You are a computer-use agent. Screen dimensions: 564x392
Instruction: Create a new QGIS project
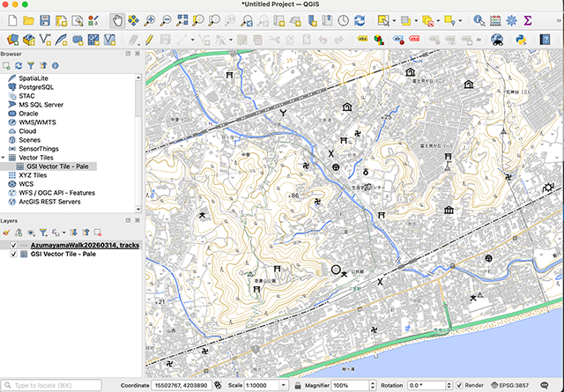point(12,20)
